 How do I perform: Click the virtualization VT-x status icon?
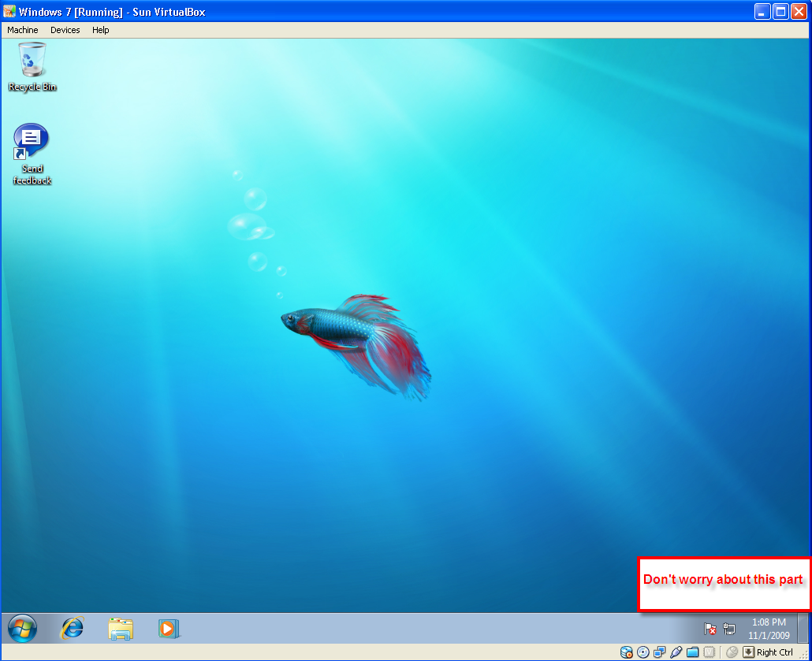pyautogui.click(x=709, y=652)
